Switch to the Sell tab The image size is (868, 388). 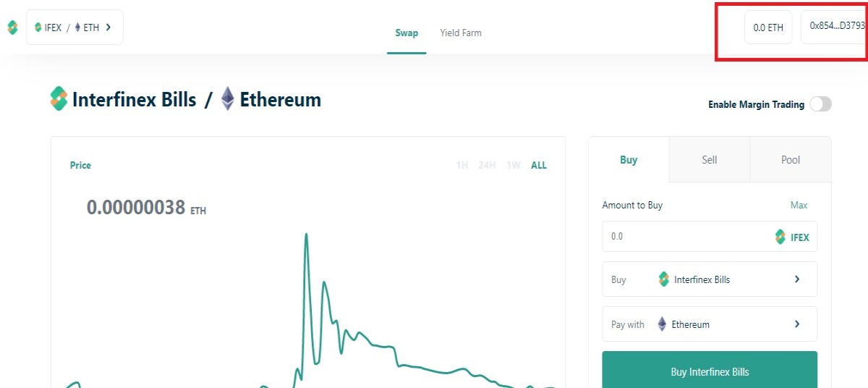[x=710, y=159]
